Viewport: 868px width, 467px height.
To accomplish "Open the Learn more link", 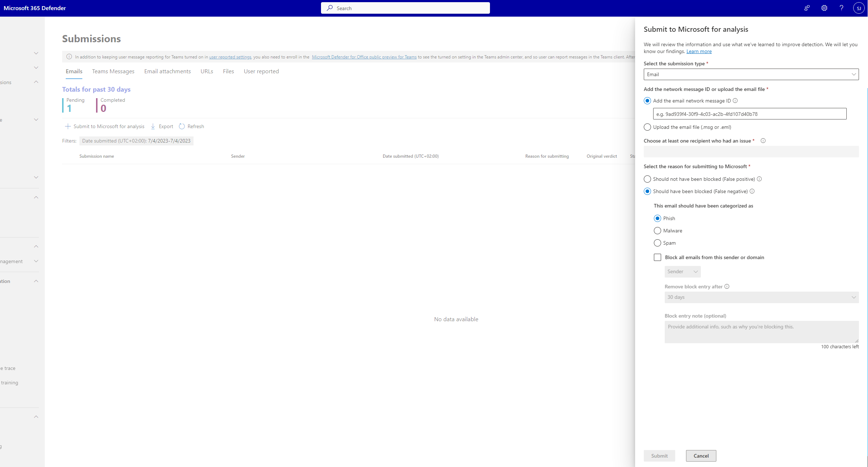I will (x=699, y=52).
